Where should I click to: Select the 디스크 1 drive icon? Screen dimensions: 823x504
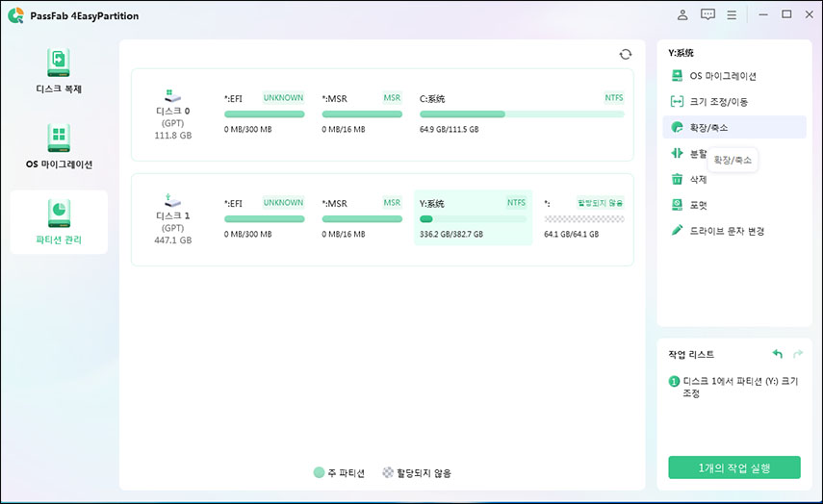(x=172, y=201)
